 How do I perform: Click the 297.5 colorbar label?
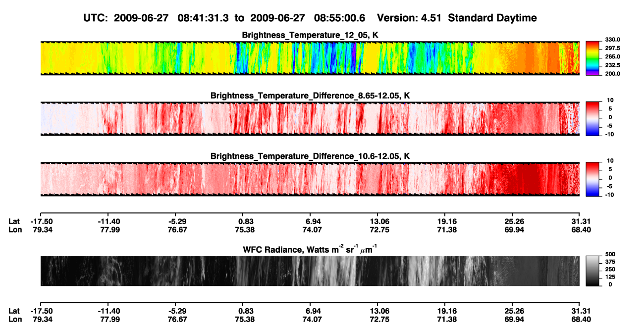tap(612, 48)
